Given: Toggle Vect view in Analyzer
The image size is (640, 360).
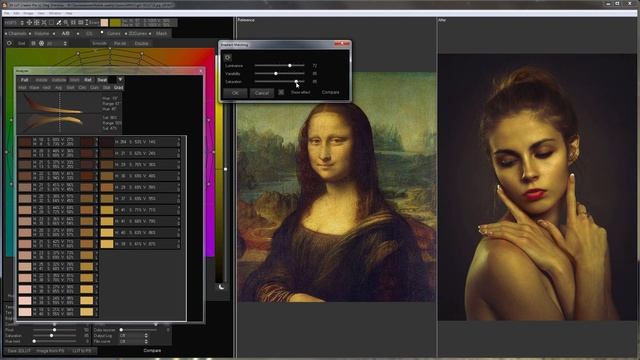Looking at the screenshot, I should [x=46, y=88].
